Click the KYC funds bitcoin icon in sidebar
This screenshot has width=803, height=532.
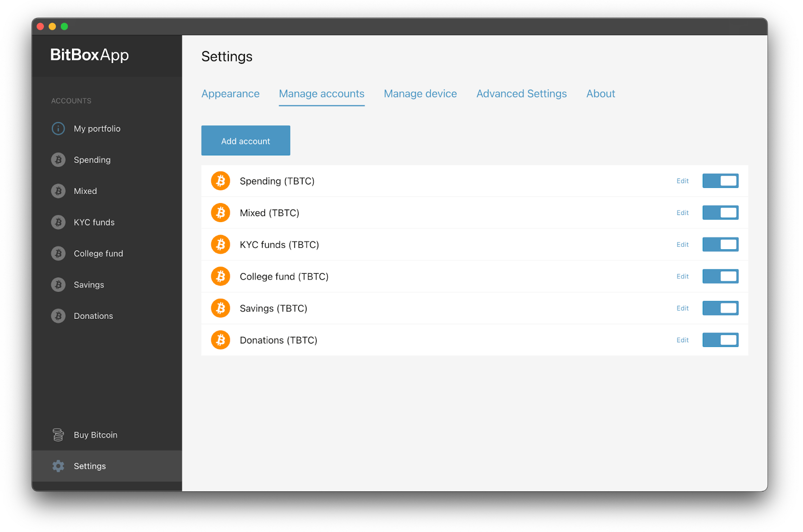tap(58, 222)
